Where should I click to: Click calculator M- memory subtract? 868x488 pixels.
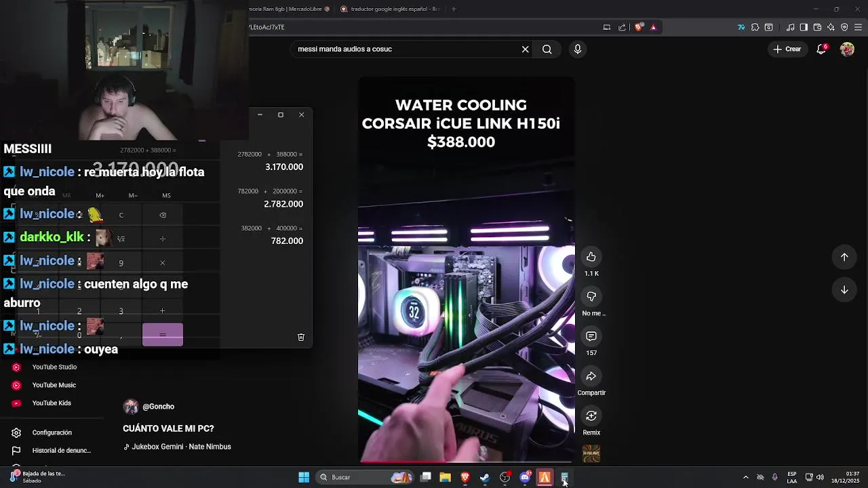(x=133, y=195)
